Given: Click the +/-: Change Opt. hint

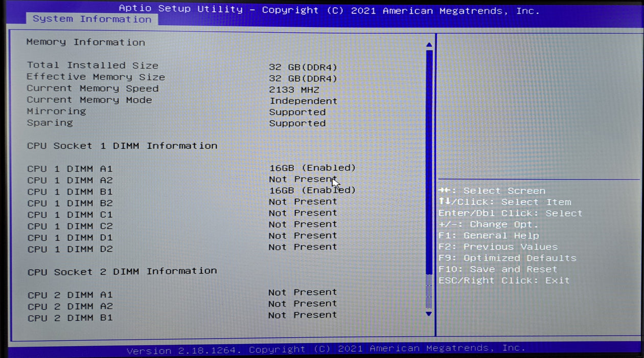Looking at the screenshot, I should (489, 225).
